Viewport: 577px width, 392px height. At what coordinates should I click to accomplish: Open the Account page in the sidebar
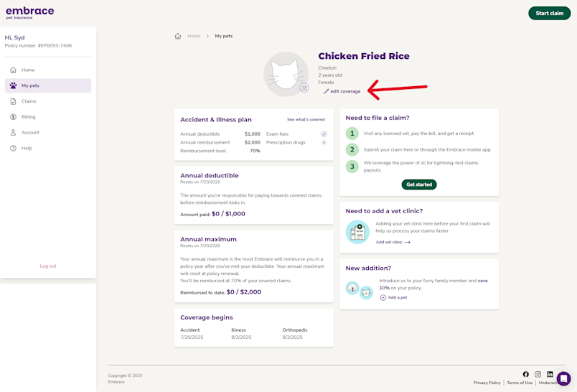tap(48, 133)
